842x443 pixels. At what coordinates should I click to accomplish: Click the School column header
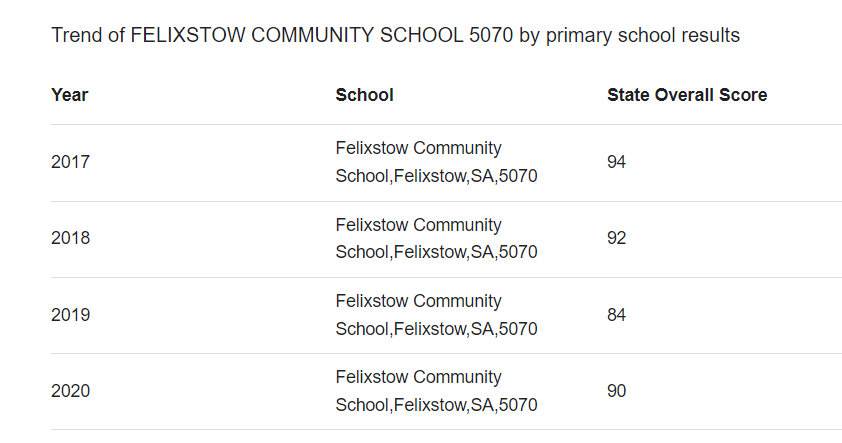[364, 95]
